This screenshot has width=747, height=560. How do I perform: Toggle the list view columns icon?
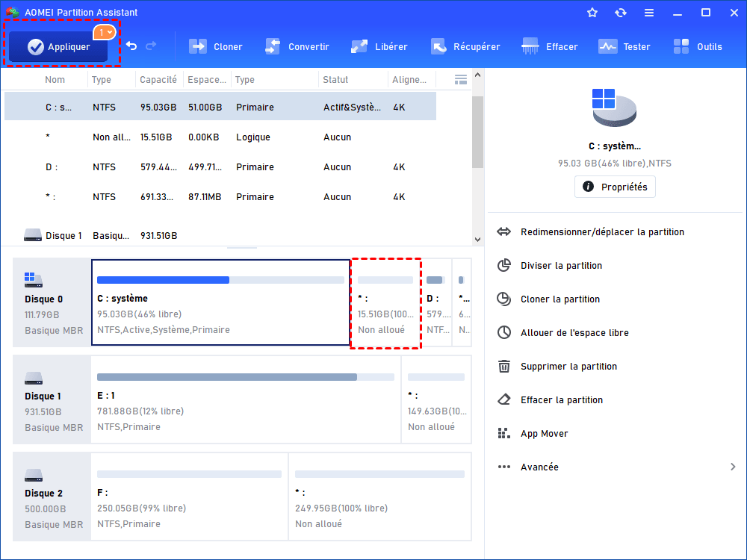(x=461, y=80)
